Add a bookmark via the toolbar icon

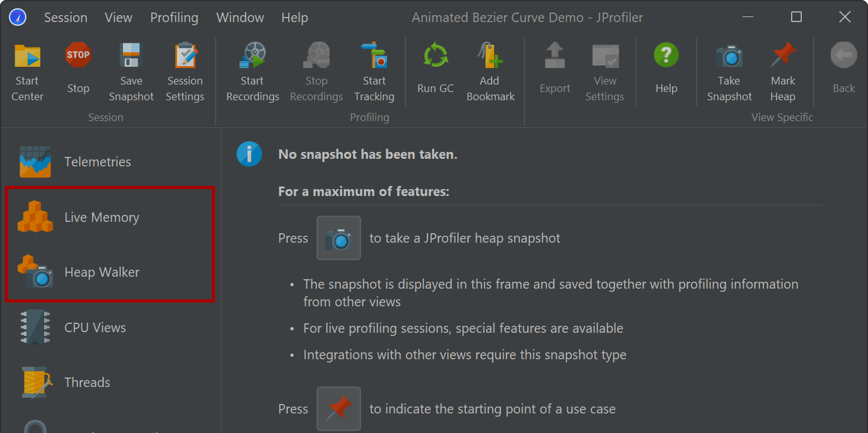490,55
